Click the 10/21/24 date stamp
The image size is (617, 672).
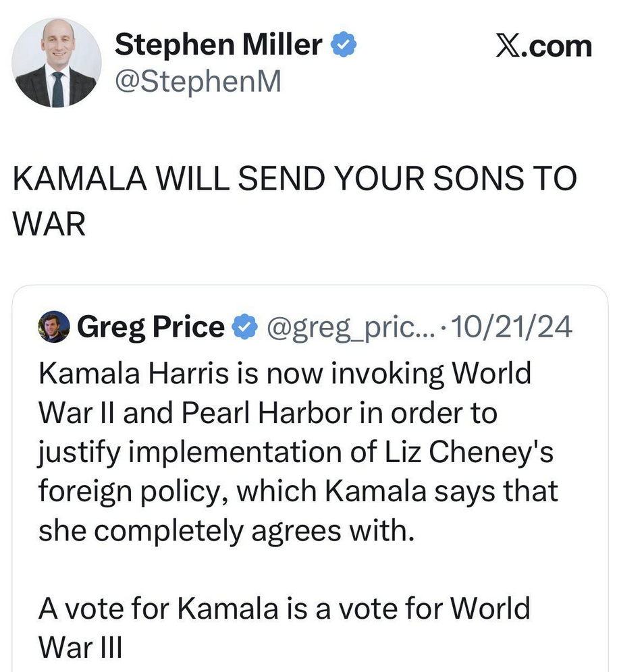[513, 328]
